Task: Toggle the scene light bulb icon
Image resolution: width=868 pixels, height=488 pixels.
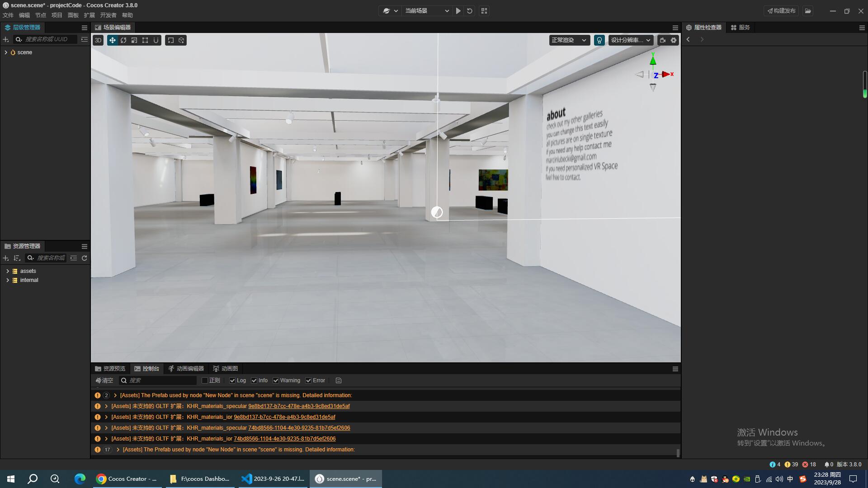Action: [599, 40]
